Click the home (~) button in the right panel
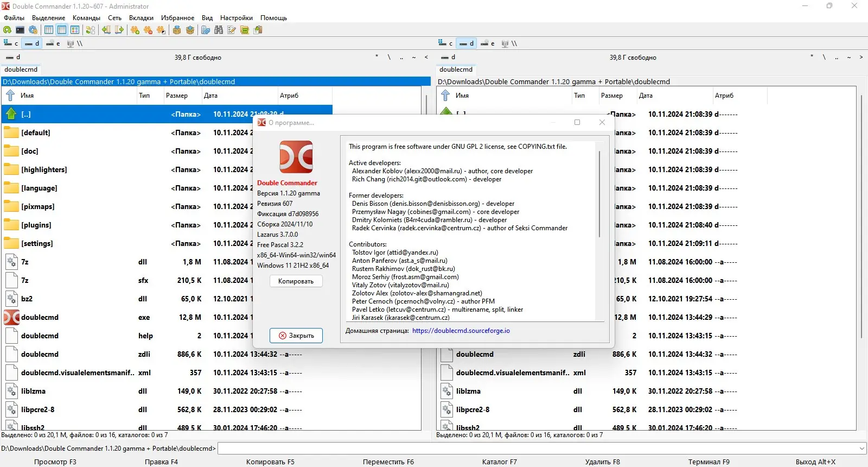This screenshot has height=467, width=868. point(849,57)
